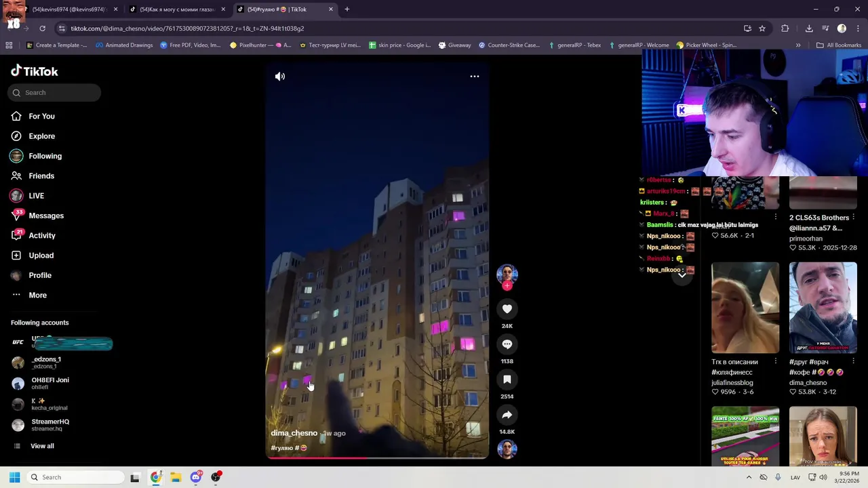The height and width of the screenshot is (488, 868).
Task: Open the Windows Start menu
Action: click(x=14, y=477)
